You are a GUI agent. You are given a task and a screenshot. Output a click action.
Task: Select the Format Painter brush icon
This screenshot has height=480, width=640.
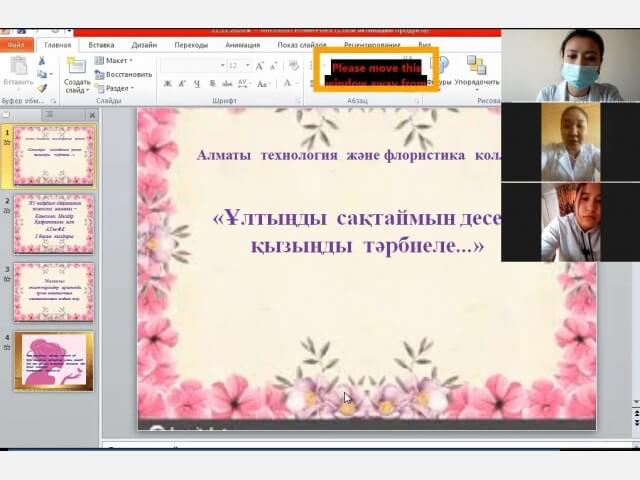pyautogui.click(x=42, y=88)
